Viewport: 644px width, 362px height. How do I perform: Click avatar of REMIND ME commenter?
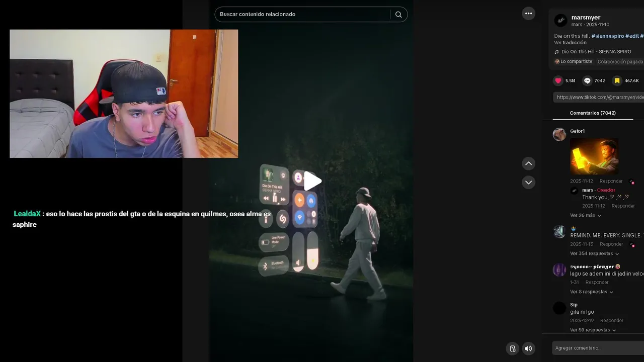559,231
